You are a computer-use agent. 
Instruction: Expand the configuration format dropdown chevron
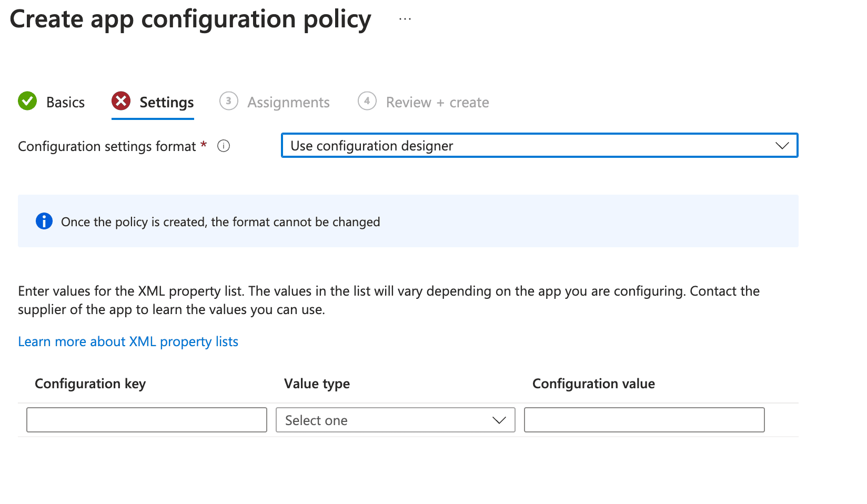[x=782, y=146]
